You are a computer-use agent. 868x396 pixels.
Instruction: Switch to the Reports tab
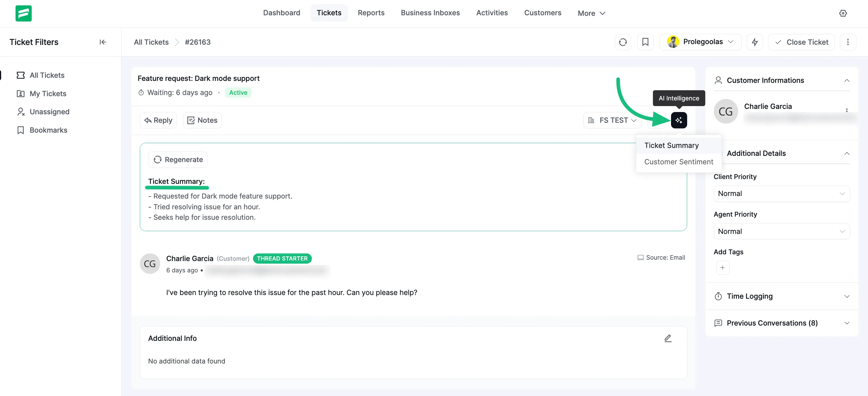(x=371, y=13)
